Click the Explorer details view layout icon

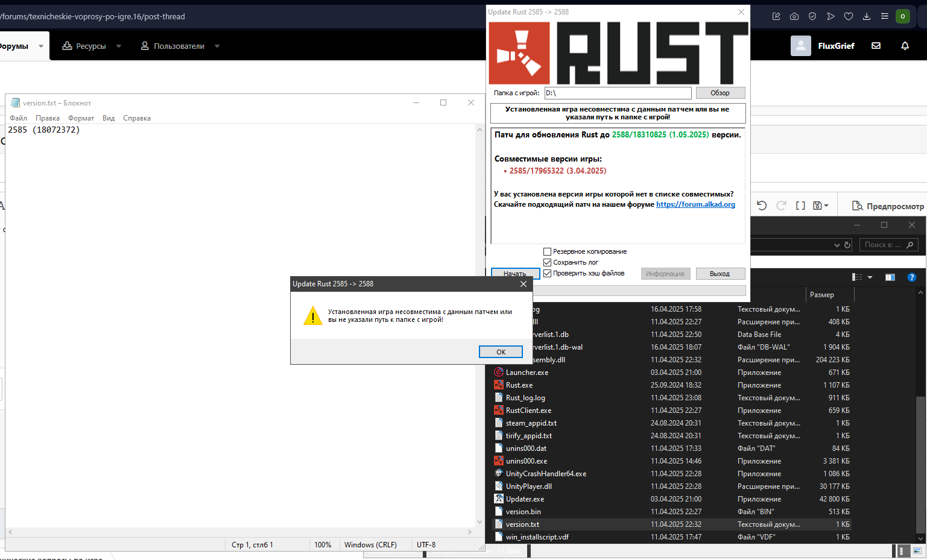tap(857, 277)
